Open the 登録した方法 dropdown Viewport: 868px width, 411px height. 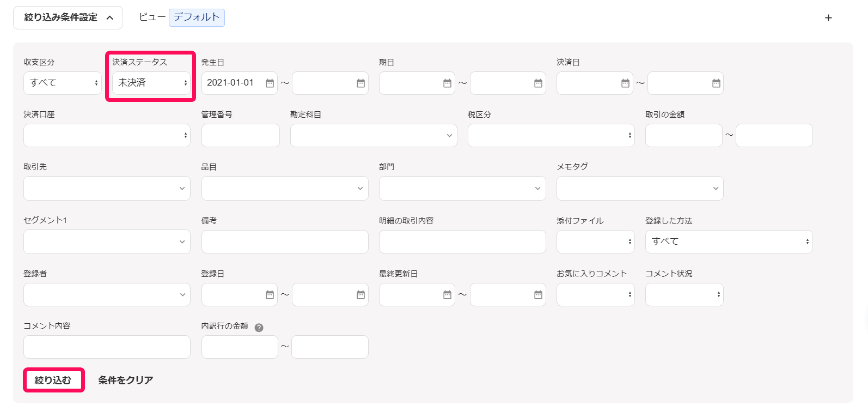click(x=729, y=241)
